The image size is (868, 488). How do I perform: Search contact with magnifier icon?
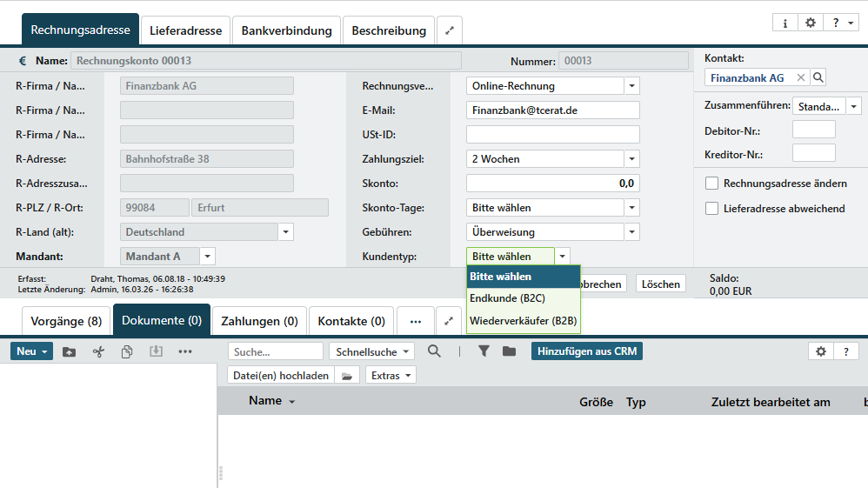click(x=818, y=77)
